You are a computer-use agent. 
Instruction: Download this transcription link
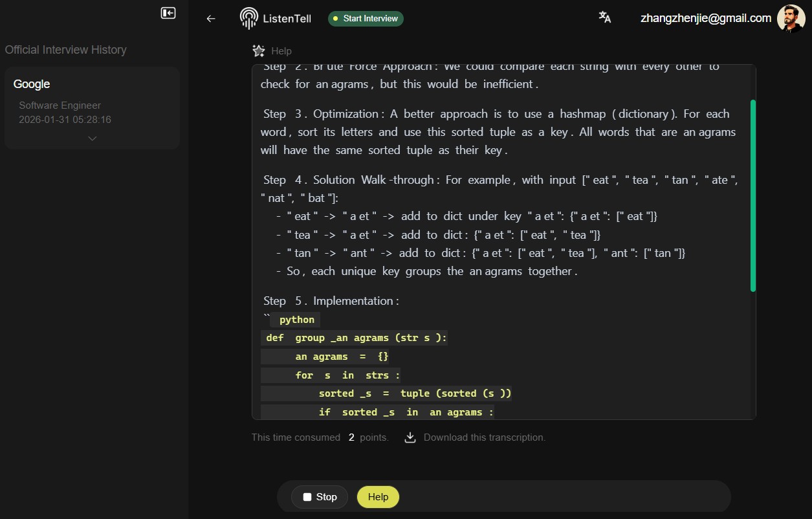(x=485, y=437)
